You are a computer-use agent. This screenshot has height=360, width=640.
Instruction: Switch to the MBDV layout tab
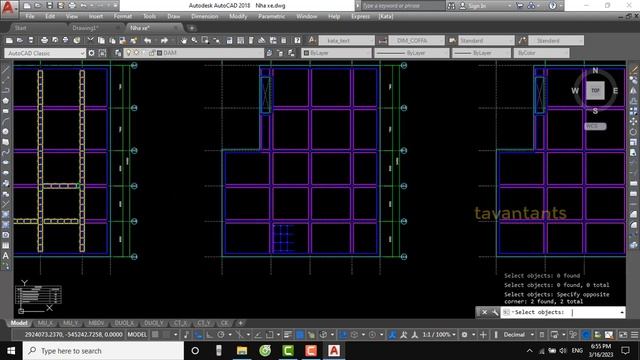(96, 323)
